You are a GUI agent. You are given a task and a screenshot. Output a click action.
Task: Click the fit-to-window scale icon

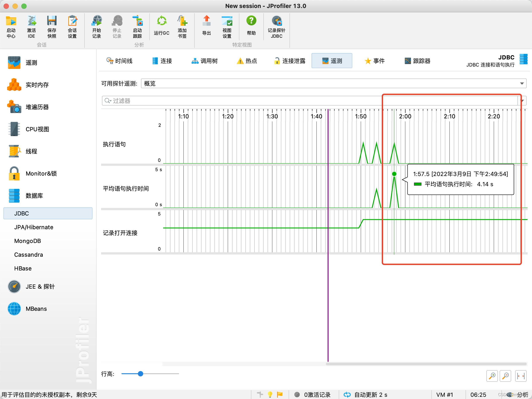pos(521,376)
